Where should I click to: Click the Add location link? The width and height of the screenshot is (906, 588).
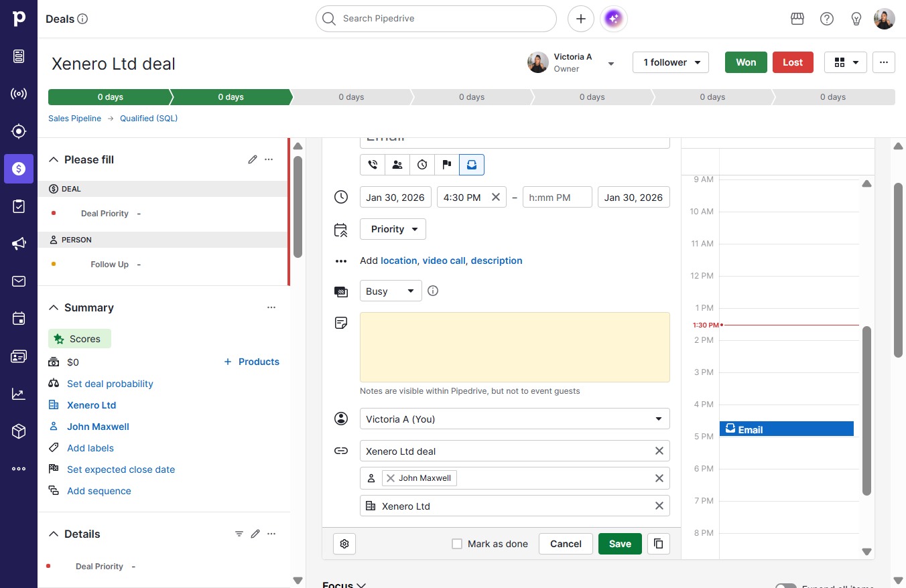[399, 261]
